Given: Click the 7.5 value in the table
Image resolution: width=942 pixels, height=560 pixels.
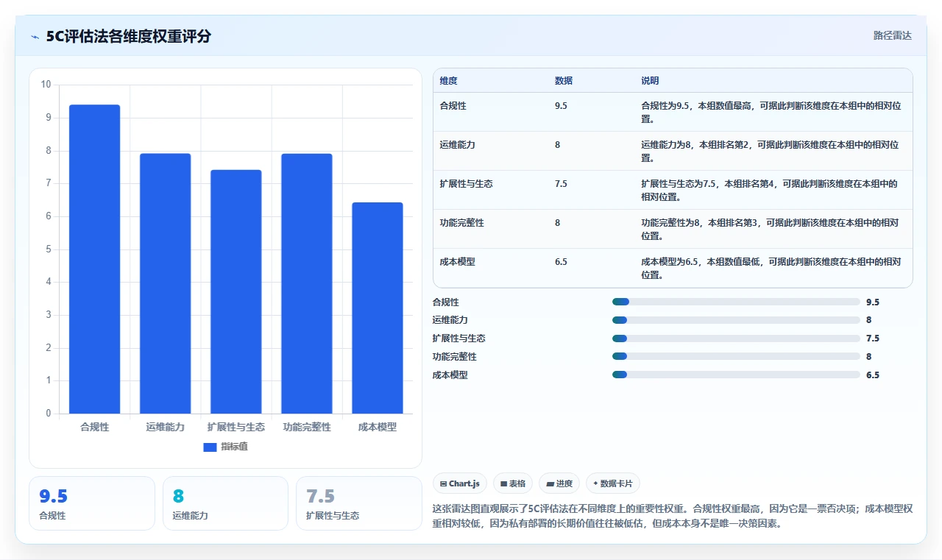Looking at the screenshot, I should (561, 184).
